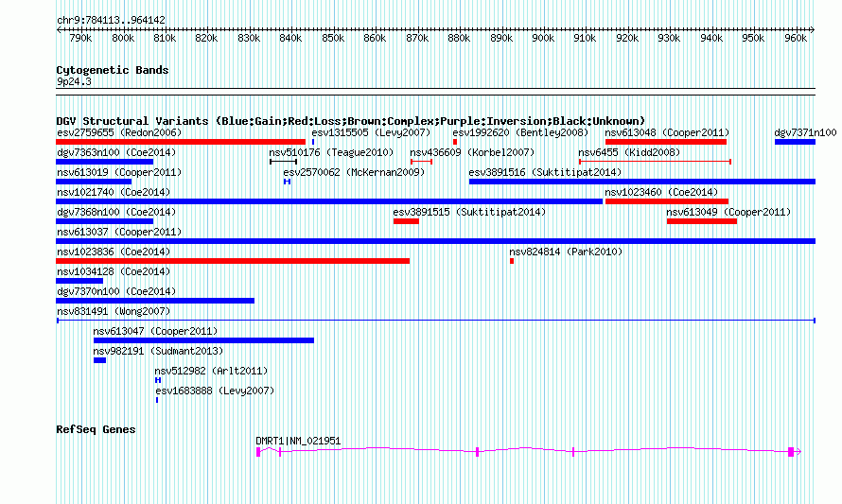Open nsv613037 (Cooper2011) variant

119,232
